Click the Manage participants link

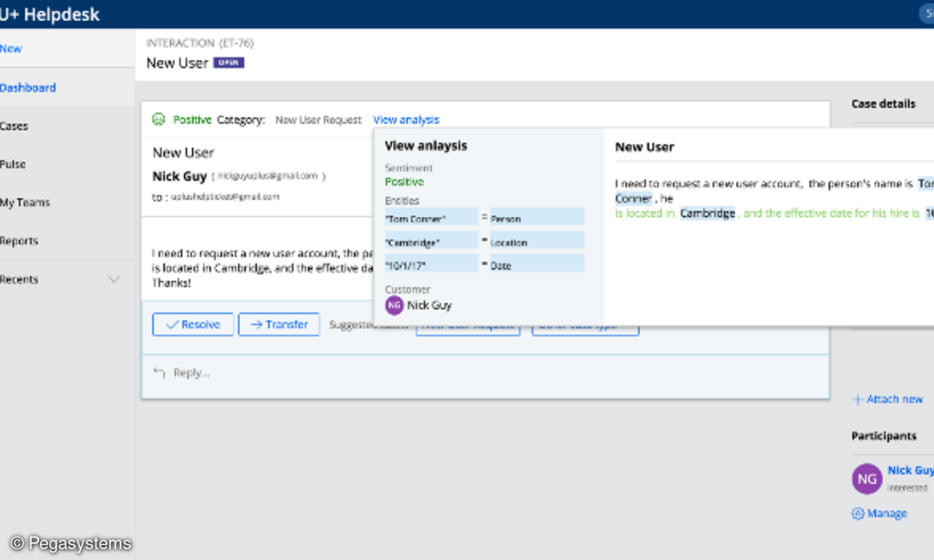pyautogui.click(x=887, y=513)
